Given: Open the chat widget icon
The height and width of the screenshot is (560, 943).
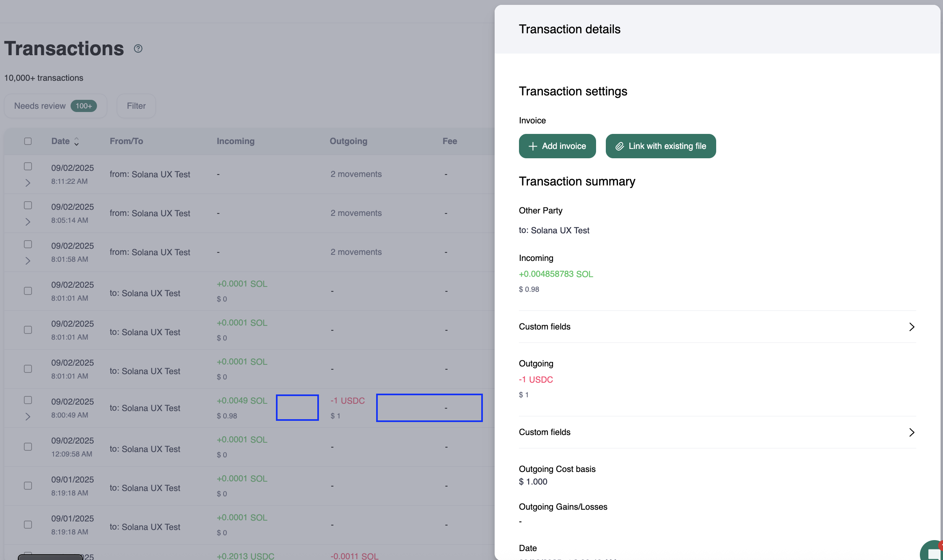Looking at the screenshot, I should coord(933,553).
